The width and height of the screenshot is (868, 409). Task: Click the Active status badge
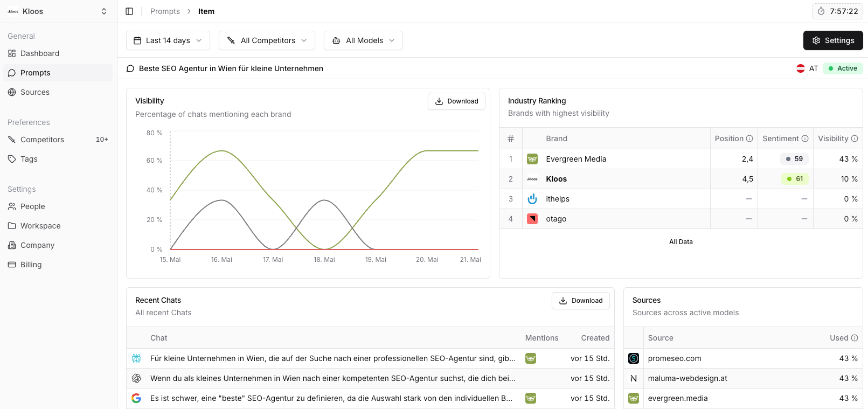[843, 68]
